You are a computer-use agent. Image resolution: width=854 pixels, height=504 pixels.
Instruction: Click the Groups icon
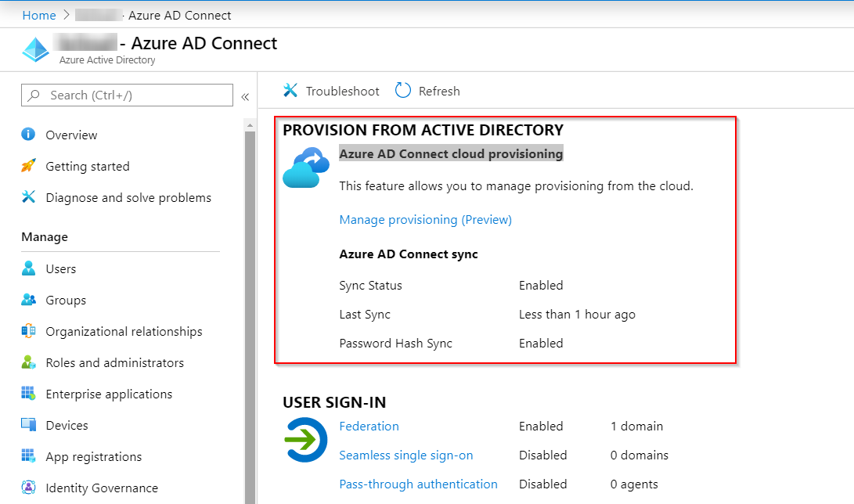[30, 300]
